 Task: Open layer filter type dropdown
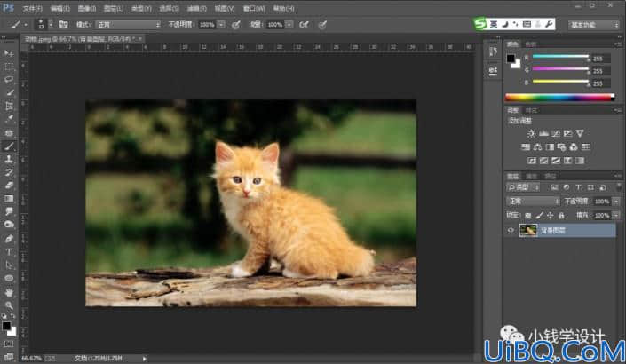tap(523, 187)
